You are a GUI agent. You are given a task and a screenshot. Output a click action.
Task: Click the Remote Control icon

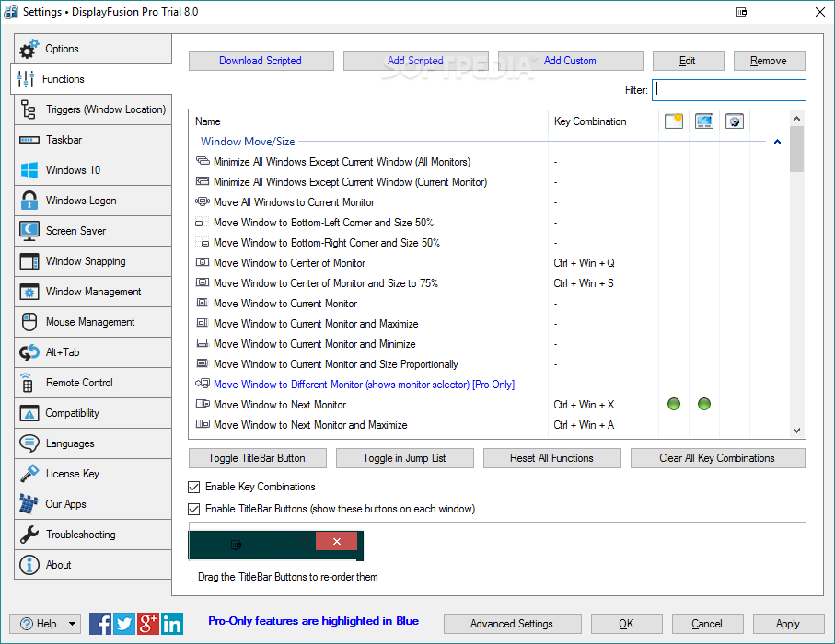28,383
